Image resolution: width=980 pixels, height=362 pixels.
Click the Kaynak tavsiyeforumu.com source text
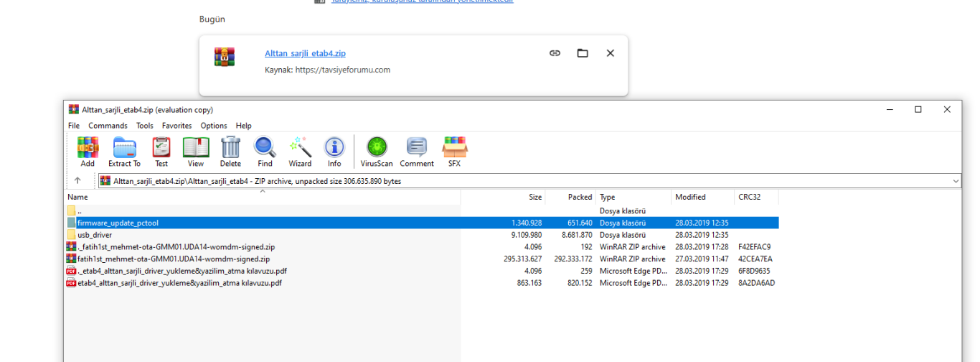[327, 70]
